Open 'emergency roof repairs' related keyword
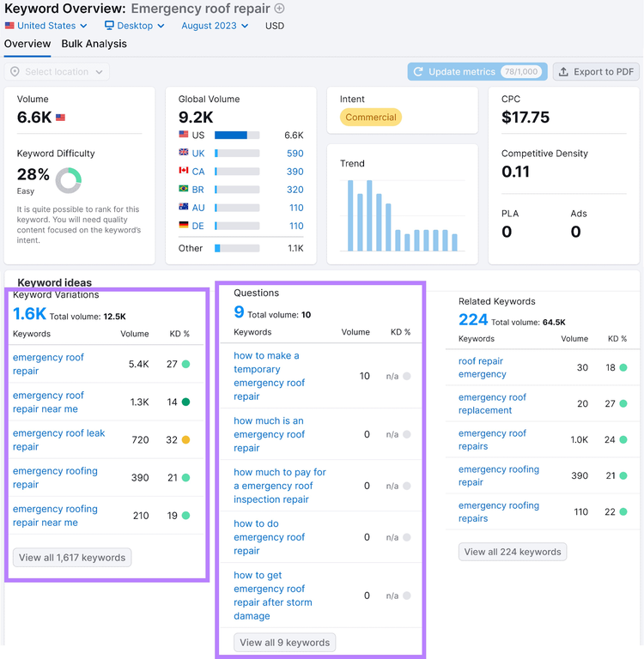Image resolution: width=644 pixels, height=659 pixels. 492,439
